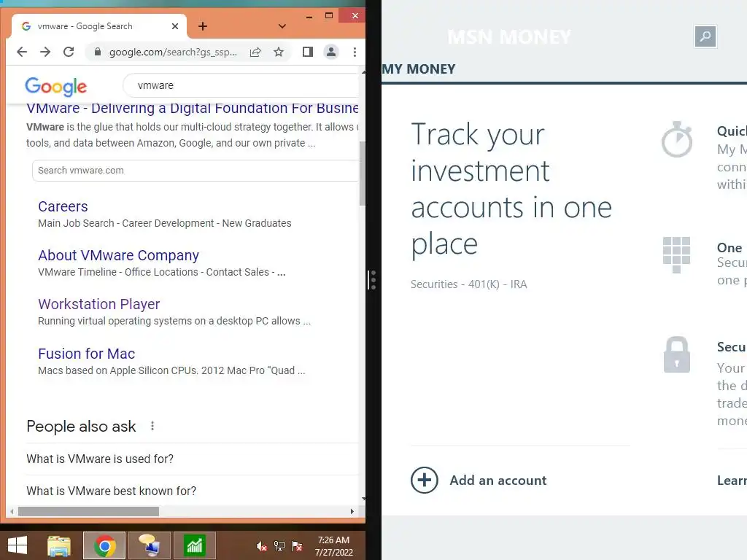Click the muted volume tray icon
This screenshot has height=560, width=747.
click(x=262, y=546)
